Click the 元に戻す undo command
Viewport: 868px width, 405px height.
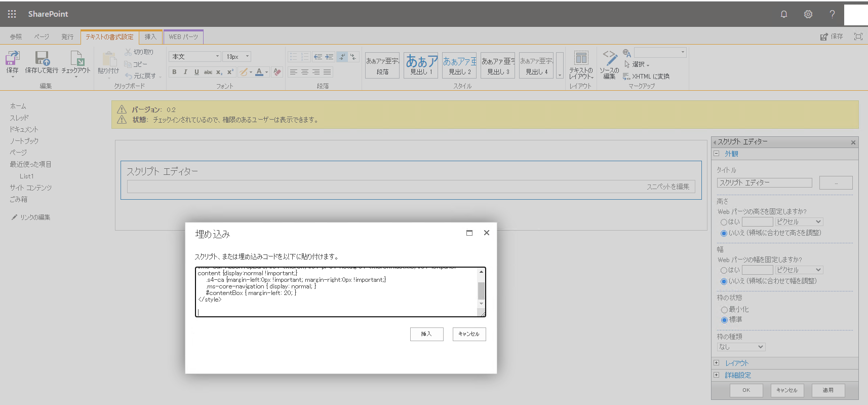tap(141, 76)
